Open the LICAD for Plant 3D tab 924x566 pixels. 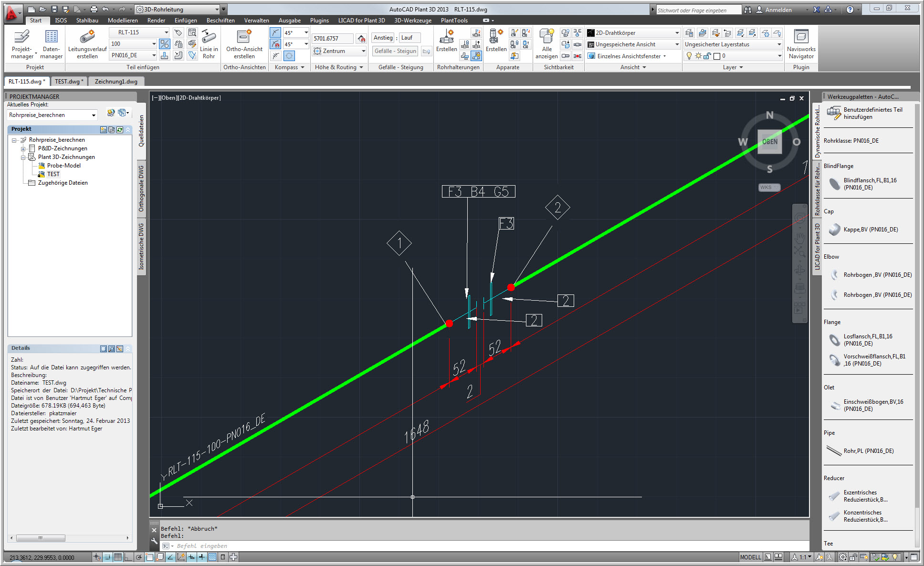point(361,21)
